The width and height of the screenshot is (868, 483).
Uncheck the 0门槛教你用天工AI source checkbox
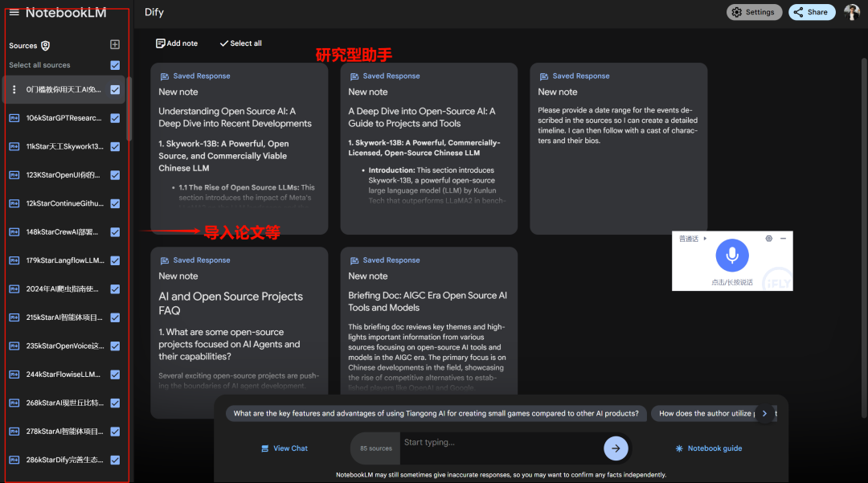(115, 90)
